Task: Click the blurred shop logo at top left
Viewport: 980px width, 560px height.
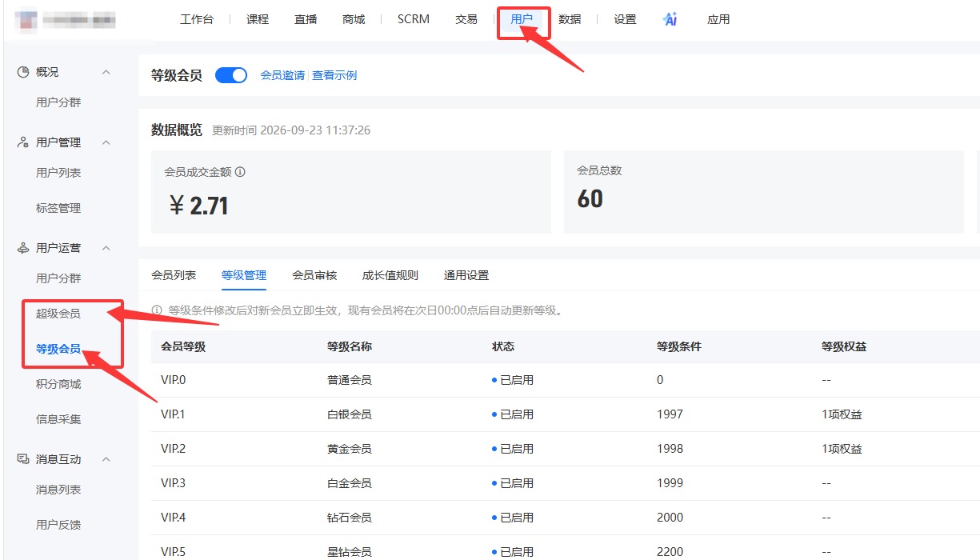Action: pyautogui.click(x=26, y=19)
